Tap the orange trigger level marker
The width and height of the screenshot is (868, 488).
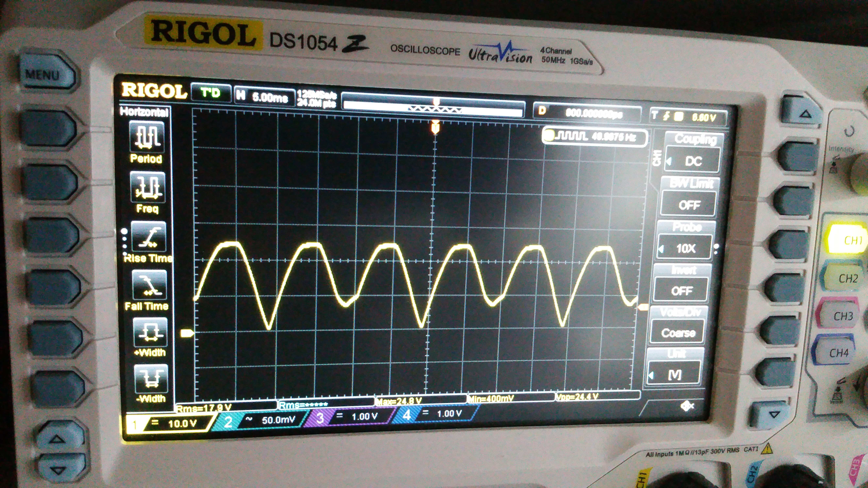[643, 307]
